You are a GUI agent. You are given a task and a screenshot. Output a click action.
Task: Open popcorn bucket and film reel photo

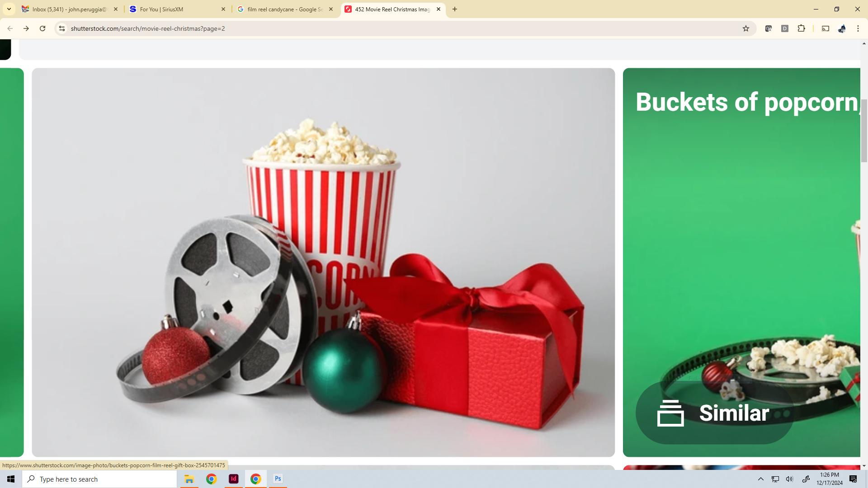click(x=323, y=262)
